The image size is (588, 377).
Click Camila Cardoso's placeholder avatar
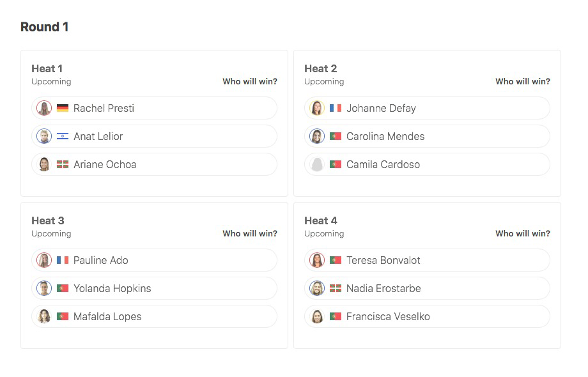coord(317,164)
